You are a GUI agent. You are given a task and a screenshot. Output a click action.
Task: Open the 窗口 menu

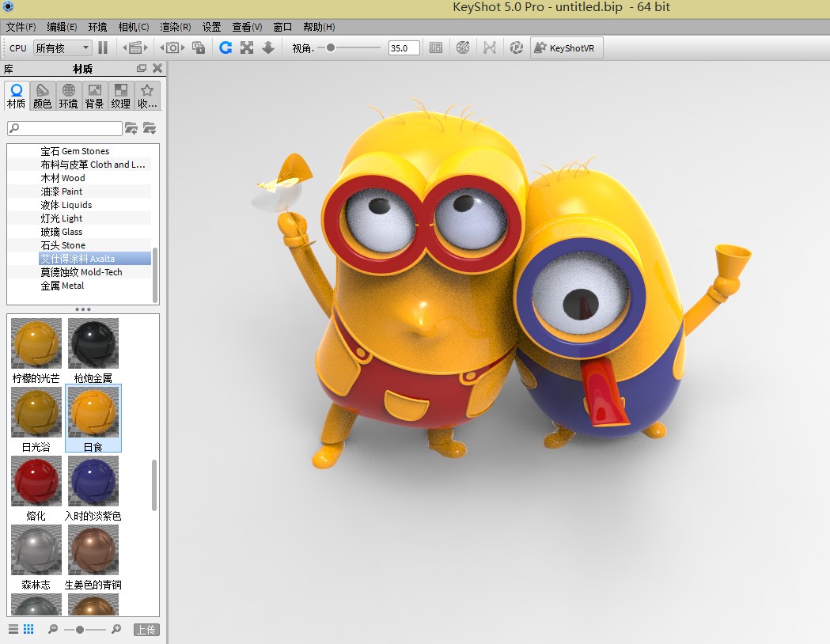[282, 27]
